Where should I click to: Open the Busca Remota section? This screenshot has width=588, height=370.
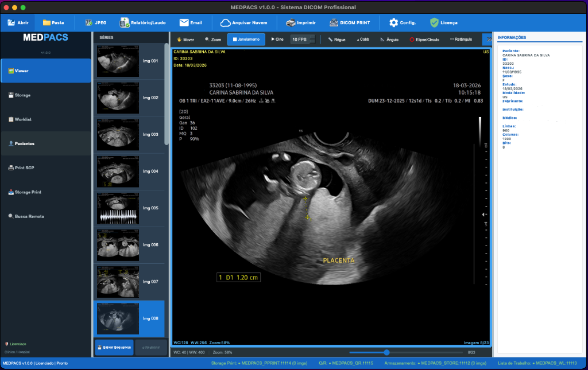click(x=46, y=216)
